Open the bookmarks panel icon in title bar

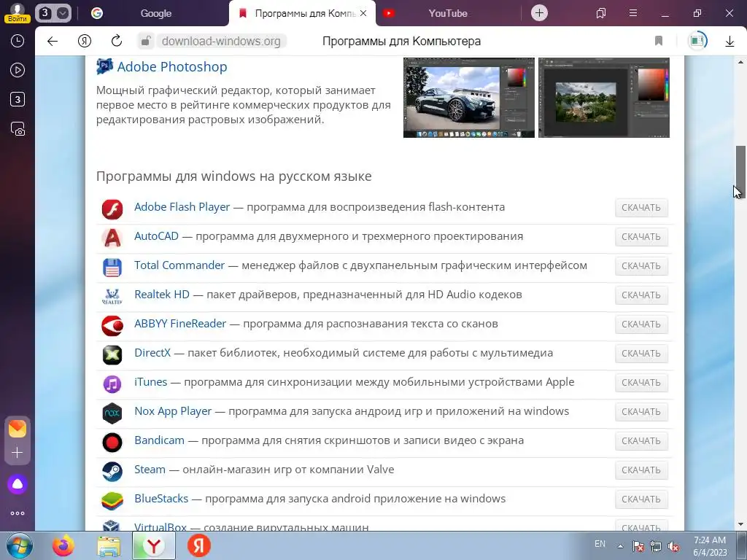[601, 13]
